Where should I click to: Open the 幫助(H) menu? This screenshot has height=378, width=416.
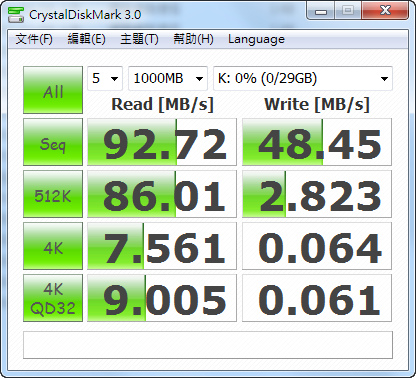[x=193, y=39]
